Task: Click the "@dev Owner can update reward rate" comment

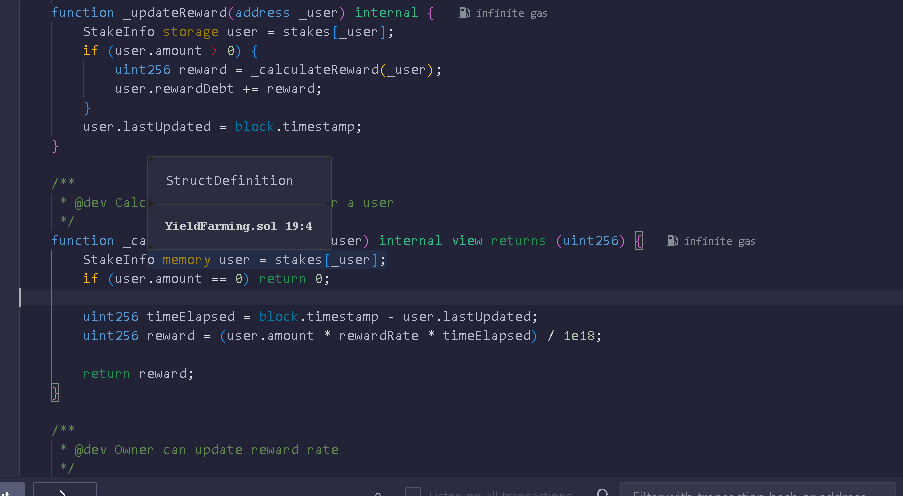Action: pyautogui.click(x=206, y=450)
